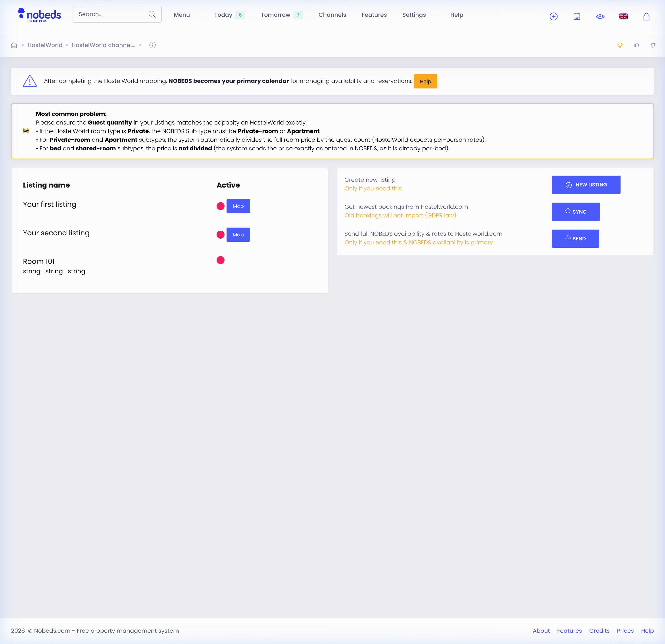Click the lock icon in header

(646, 16)
